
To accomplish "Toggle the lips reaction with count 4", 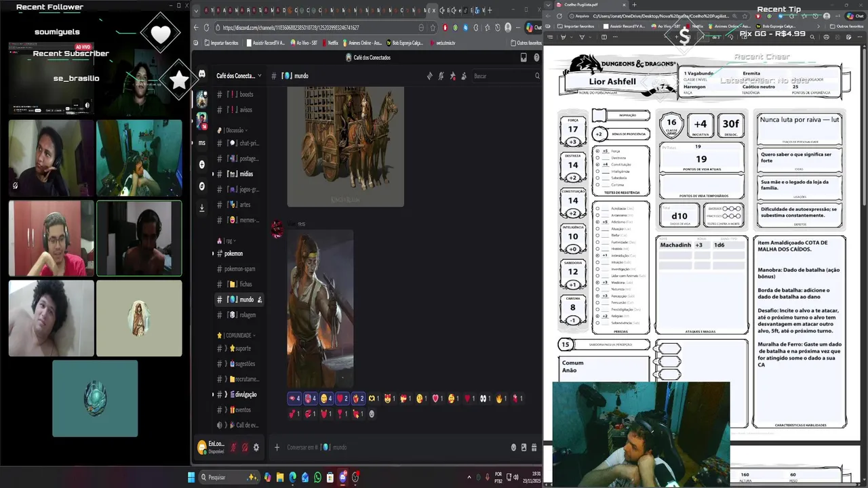I will click(295, 399).
